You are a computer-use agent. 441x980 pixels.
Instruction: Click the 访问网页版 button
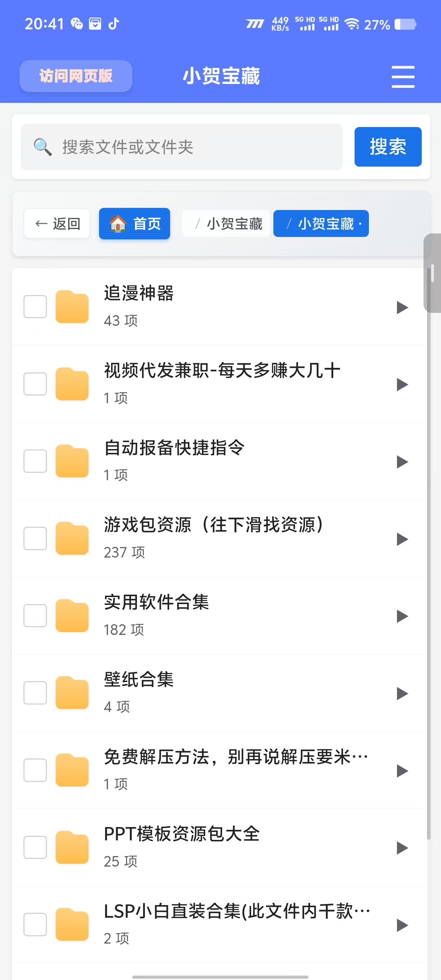tap(76, 76)
